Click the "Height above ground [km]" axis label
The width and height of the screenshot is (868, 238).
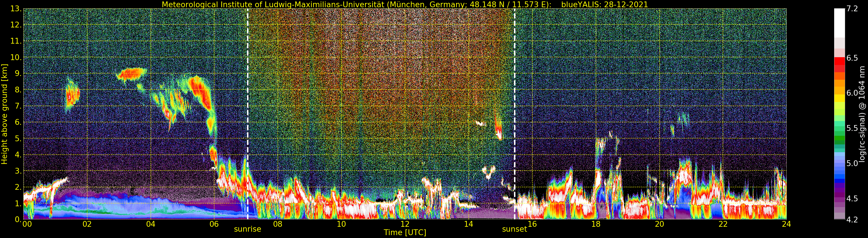tap(4, 114)
